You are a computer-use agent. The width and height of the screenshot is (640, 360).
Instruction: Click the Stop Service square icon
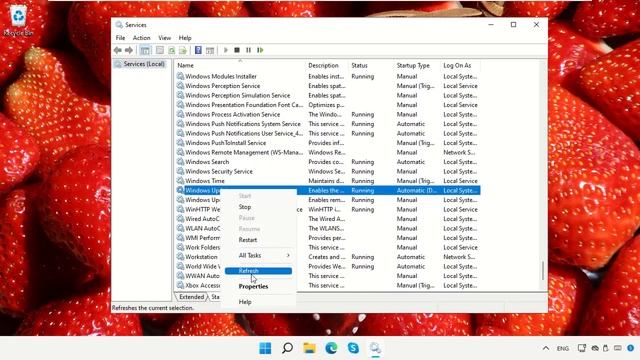(237, 50)
